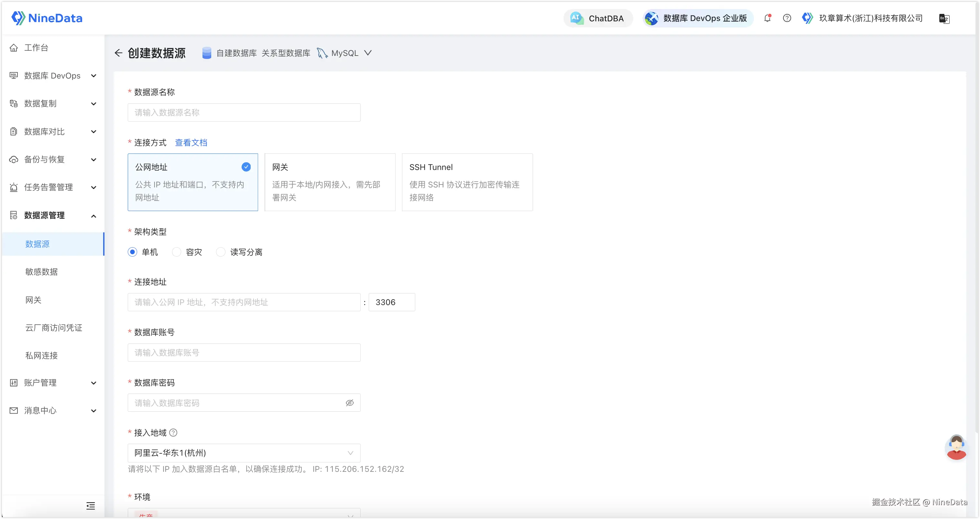Collapse sidebar using bottom menu-fold icon
This screenshot has height=519, width=980.
(91, 506)
